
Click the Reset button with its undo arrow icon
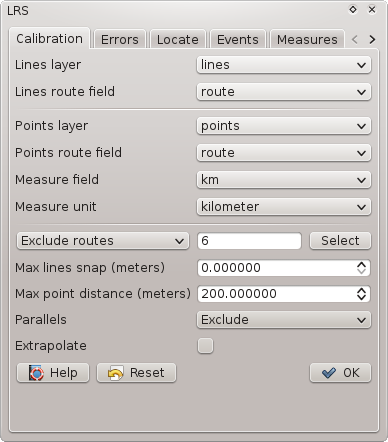click(x=136, y=373)
